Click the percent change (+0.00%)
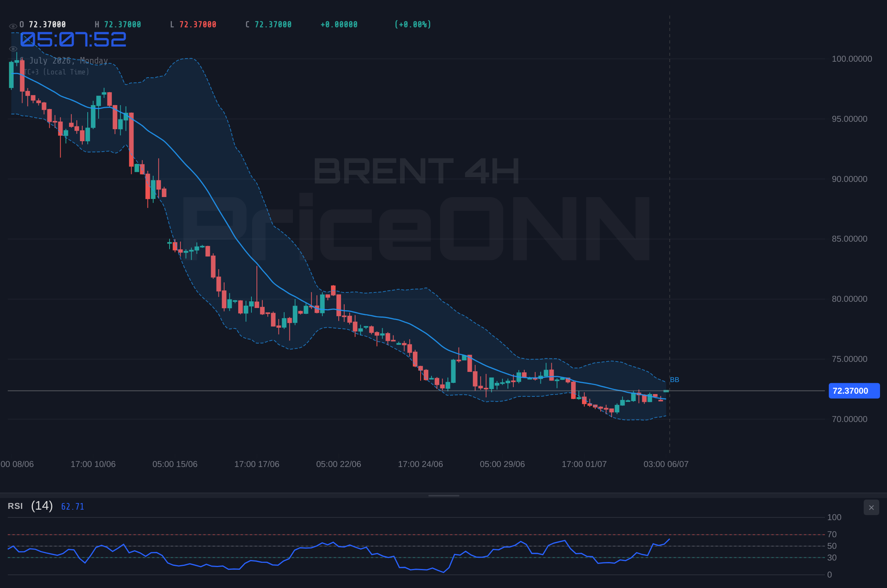The image size is (887, 588). (x=413, y=24)
